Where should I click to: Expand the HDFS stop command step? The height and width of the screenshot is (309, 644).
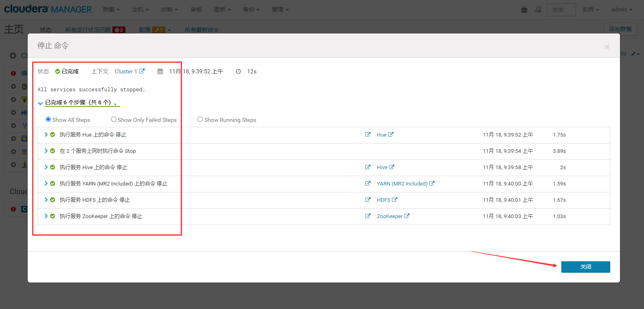coord(46,200)
